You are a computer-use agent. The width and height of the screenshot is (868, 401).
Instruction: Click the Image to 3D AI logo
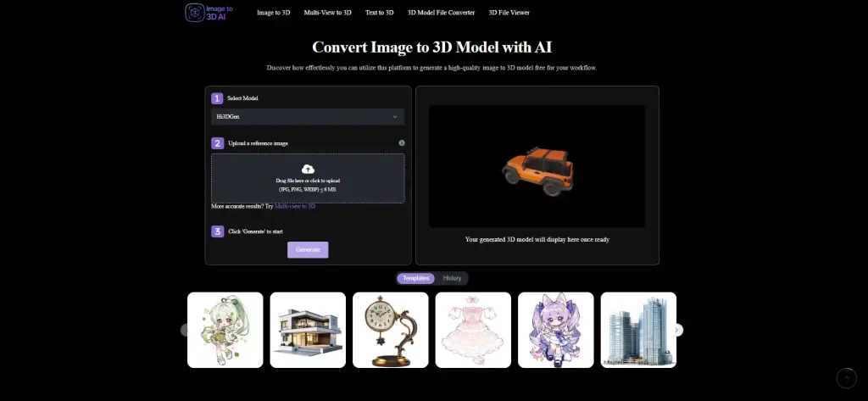point(209,12)
